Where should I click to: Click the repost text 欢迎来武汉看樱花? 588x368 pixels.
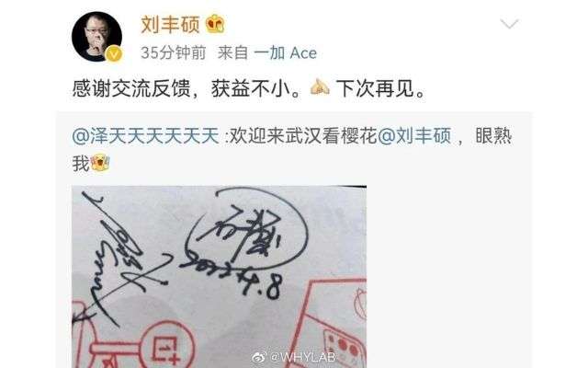(302, 135)
